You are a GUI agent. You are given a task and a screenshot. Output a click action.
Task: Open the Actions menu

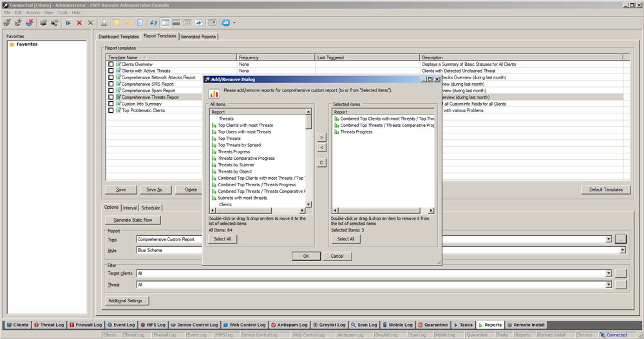coord(33,13)
